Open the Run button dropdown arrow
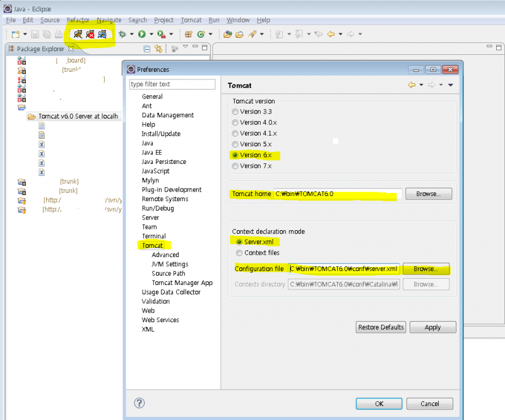Image resolution: width=505 pixels, height=420 pixels. (150, 34)
